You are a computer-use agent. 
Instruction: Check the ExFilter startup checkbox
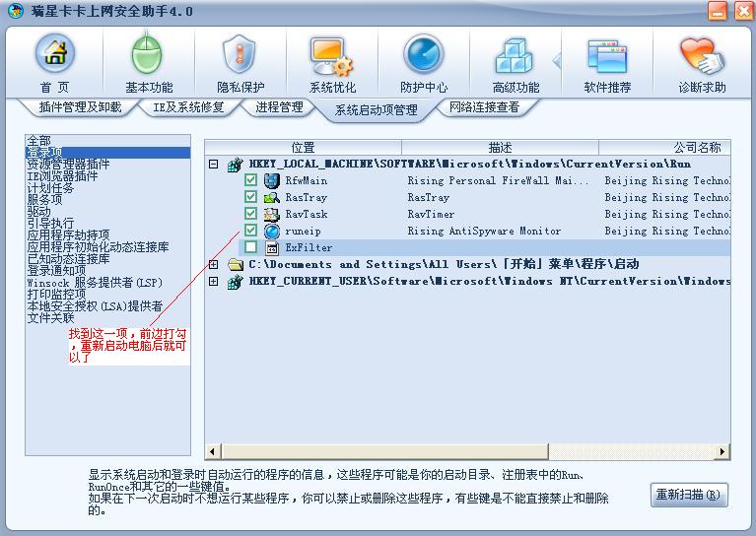click(x=250, y=246)
